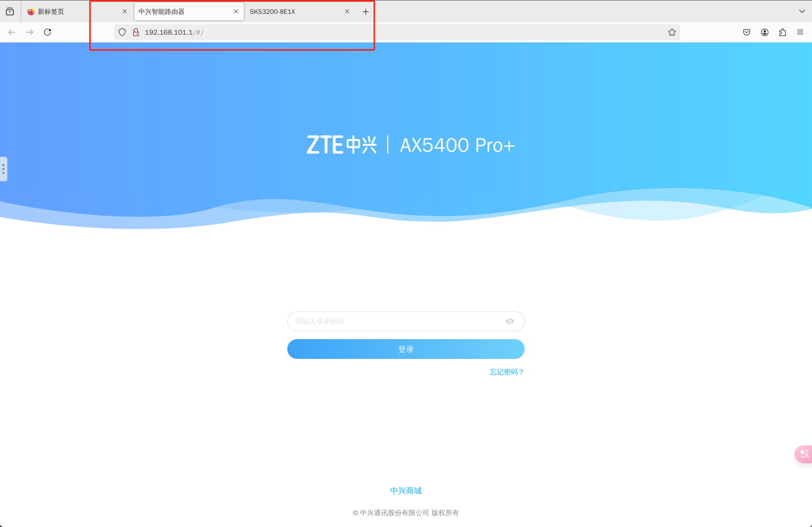Screen dimensions: 812x527
Task: Open the Firefox application menu
Action: [x=800, y=32]
